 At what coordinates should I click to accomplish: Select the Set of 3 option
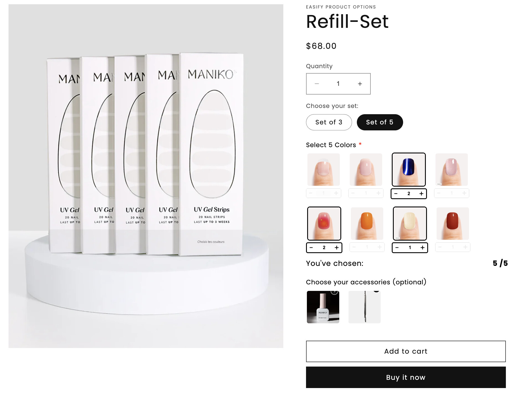coord(329,122)
